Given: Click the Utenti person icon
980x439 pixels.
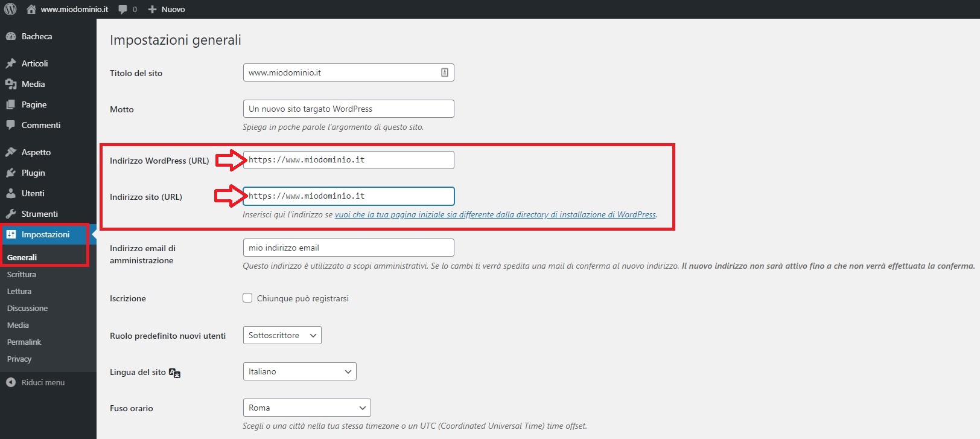Looking at the screenshot, I should tap(10, 193).
